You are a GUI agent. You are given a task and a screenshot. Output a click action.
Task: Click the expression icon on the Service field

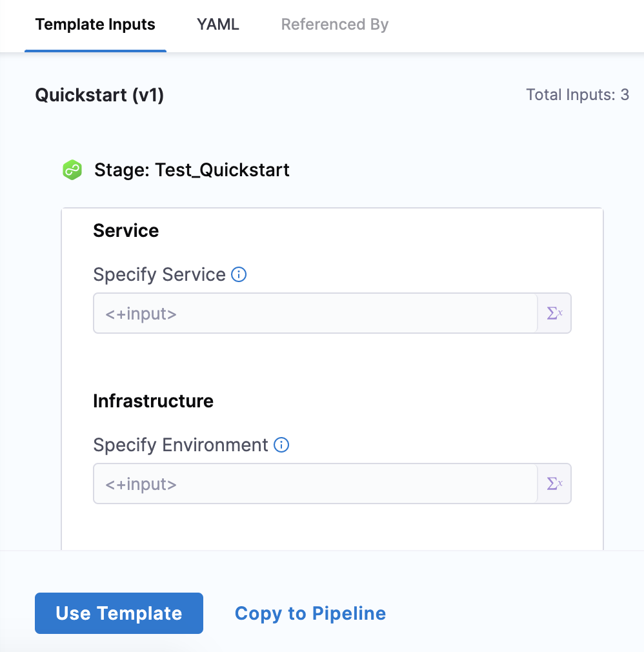pyautogui.click(x=554, y=314)
